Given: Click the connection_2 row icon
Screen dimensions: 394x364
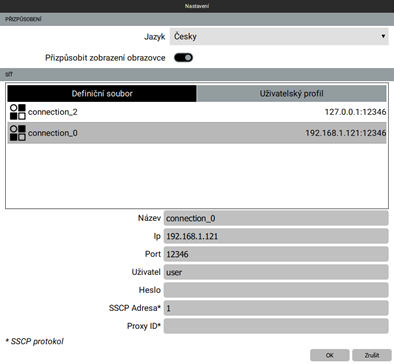Looking at the screenshot, I should coord(18,112).
